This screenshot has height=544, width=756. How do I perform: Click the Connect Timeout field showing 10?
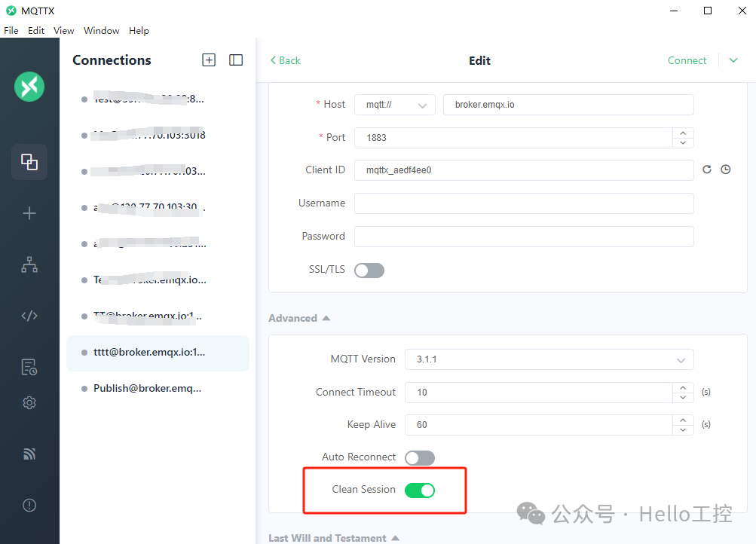(539, 393)
